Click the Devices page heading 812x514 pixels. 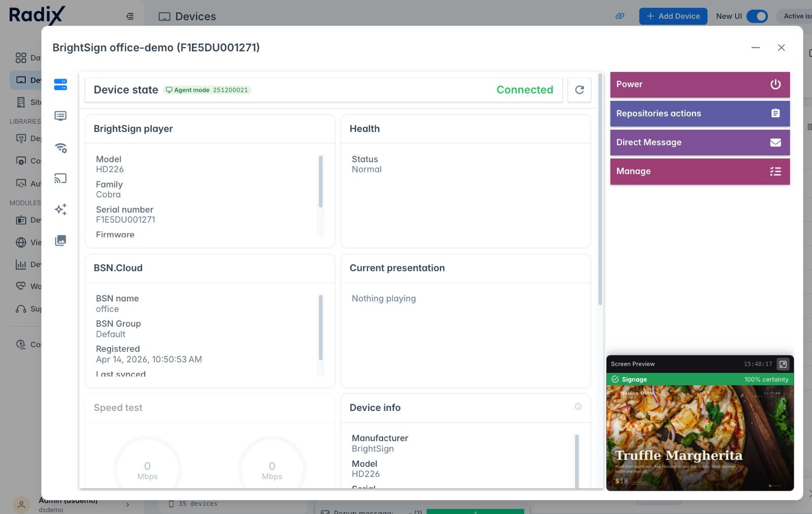(x=195, y=17)
